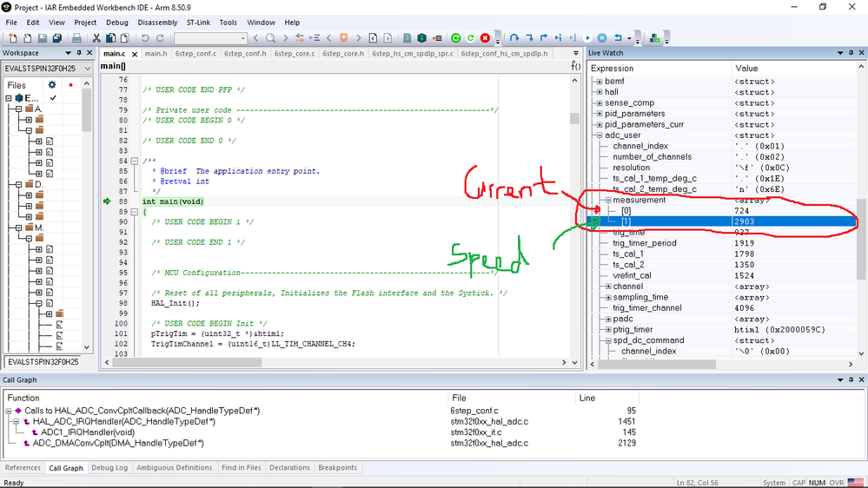The height and width of the screenshot is (488, 868).
Task: Click the Cut scissors icon
Action: point(96,38)
